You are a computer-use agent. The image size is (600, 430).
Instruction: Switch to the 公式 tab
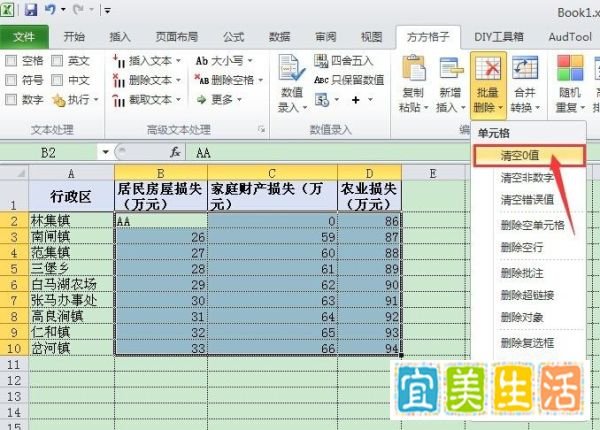(233, 37)
